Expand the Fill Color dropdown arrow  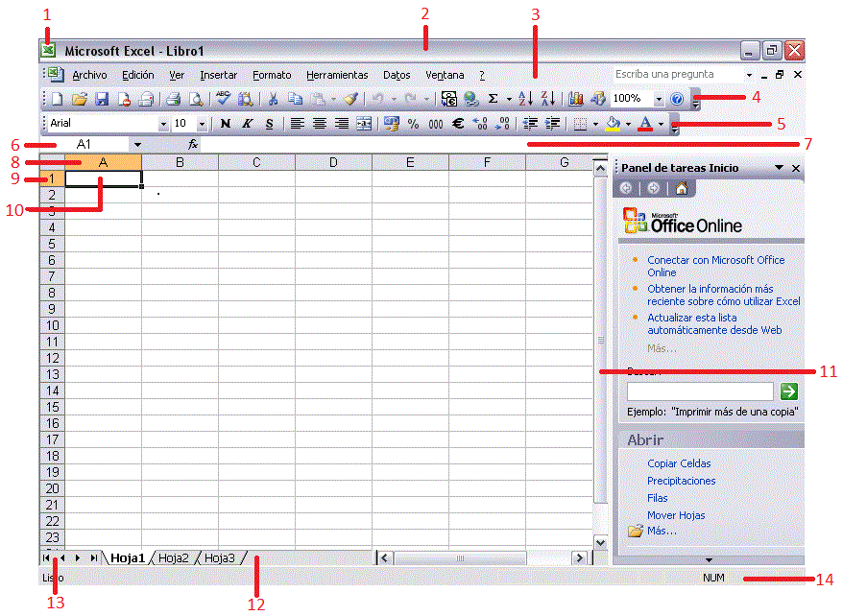(628, 125)
